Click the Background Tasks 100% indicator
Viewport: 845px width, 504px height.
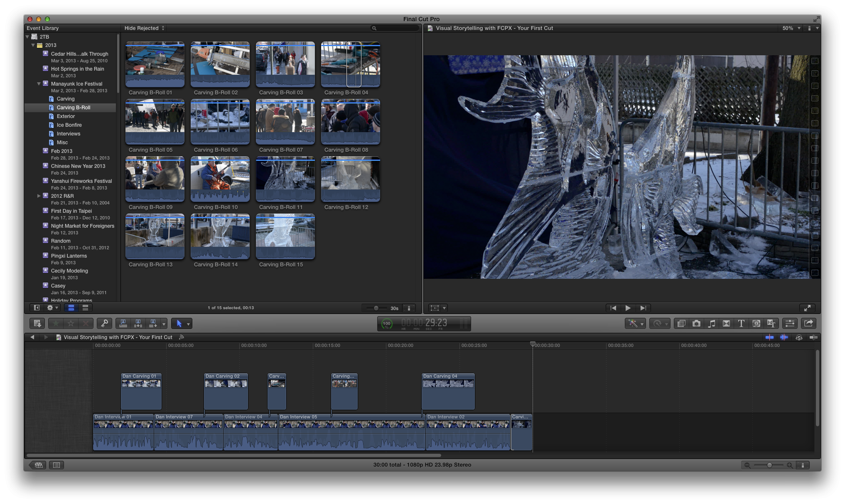coord(387,324)
